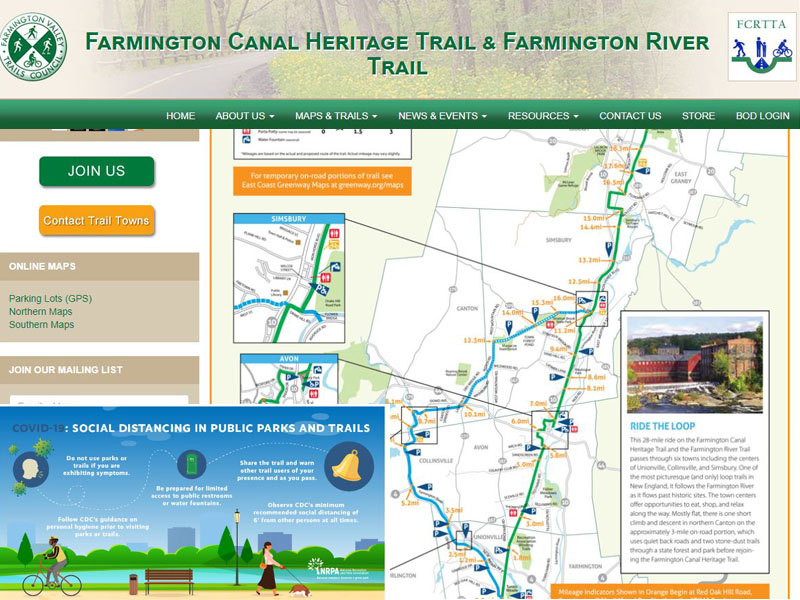This screenshot has height=600, width=800.
Task: Click the JOIN US button
Action: pyautogui.click(x=96, y=171)
